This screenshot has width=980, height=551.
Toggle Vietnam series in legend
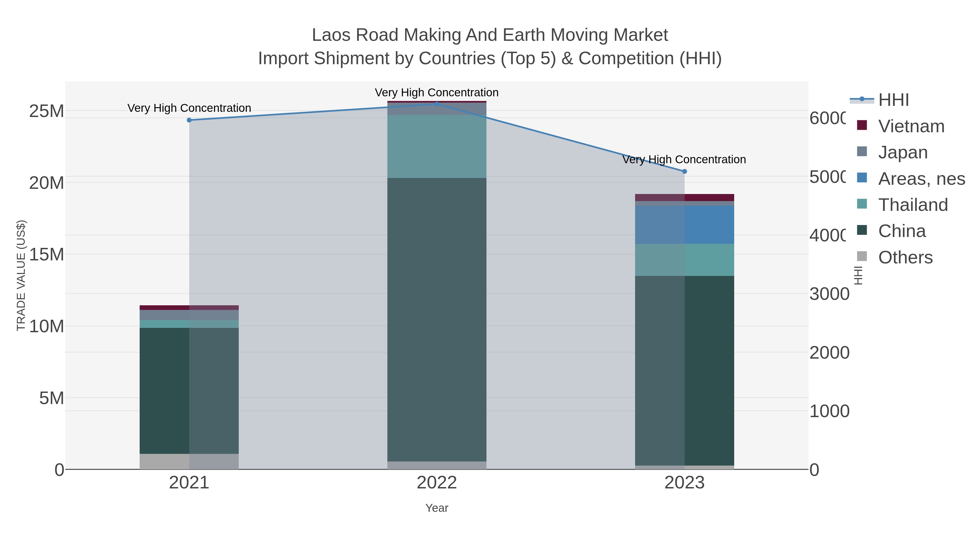pyautogui.click(x=901, y=126)
